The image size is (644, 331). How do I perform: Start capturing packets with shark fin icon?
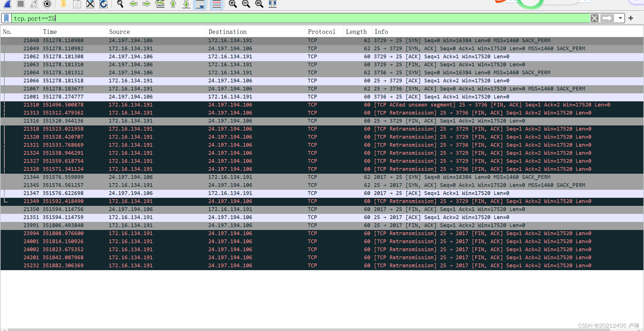[8, 4]
